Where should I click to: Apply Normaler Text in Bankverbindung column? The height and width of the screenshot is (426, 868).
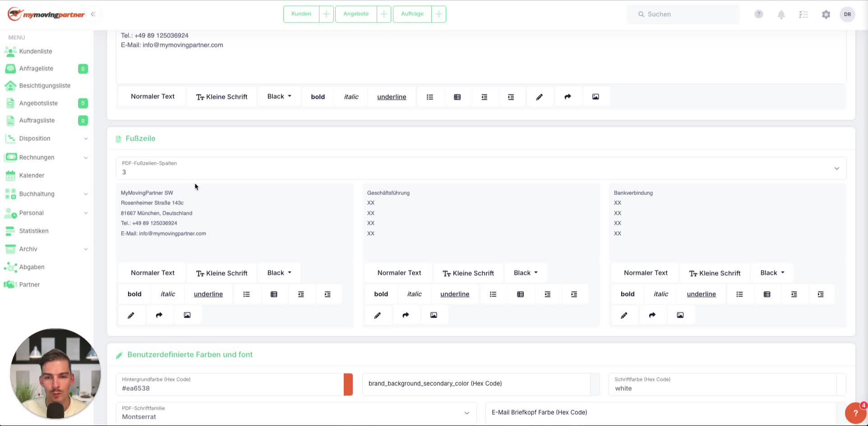(x=646, y=273)
